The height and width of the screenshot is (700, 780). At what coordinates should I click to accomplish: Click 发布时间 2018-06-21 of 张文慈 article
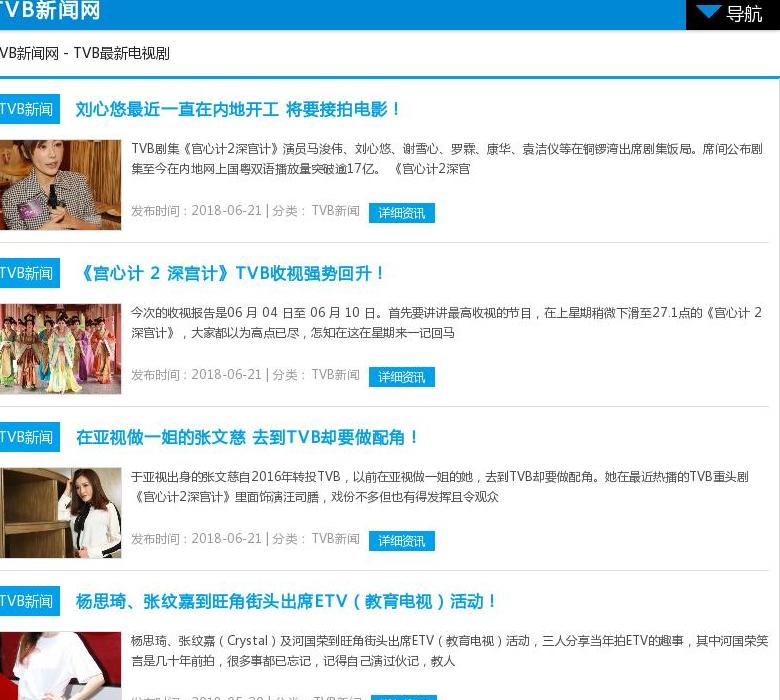click(196, 539)
